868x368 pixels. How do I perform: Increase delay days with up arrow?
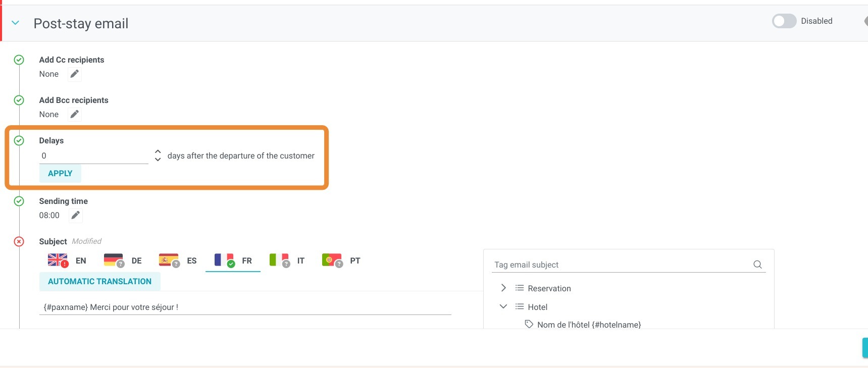point(158,151)
